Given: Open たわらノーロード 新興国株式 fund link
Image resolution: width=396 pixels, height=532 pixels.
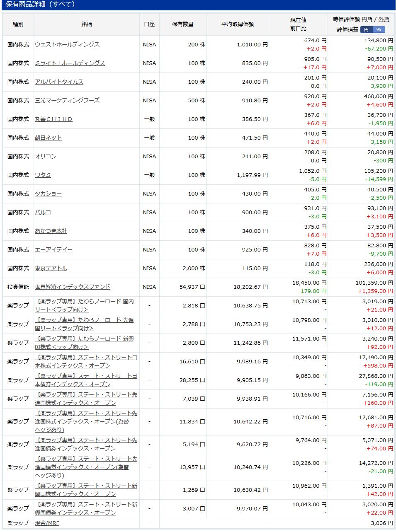Looking at the screenshot, I should click(85, 343).
